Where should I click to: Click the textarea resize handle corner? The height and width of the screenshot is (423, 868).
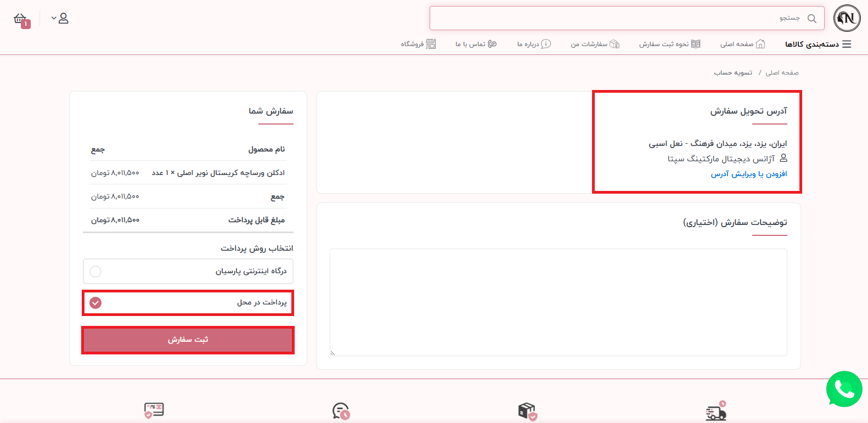tap(332, 353)
